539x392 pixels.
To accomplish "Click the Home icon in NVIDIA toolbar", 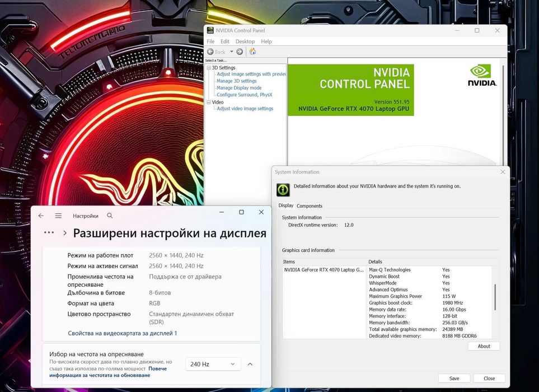I will pyautogui.click(x=252, y=52).
